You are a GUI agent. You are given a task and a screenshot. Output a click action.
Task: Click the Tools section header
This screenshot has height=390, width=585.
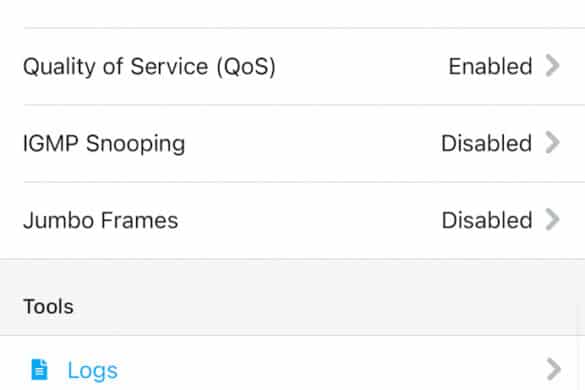pos(49,307)
